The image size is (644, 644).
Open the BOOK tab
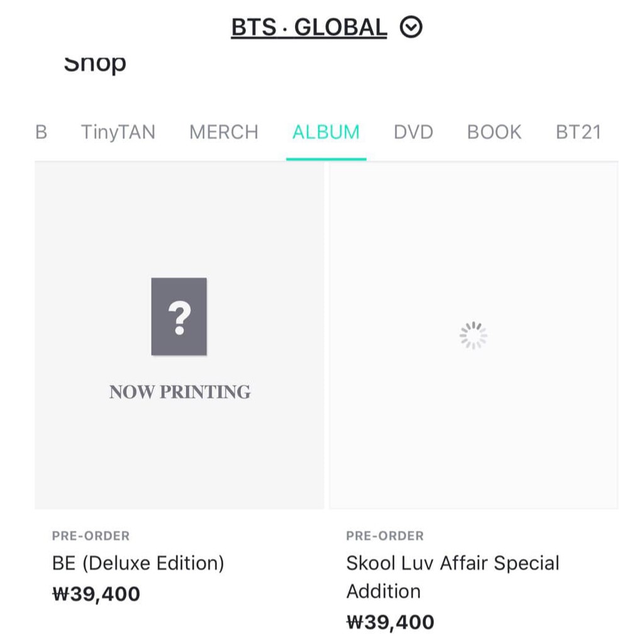[494, 132]
